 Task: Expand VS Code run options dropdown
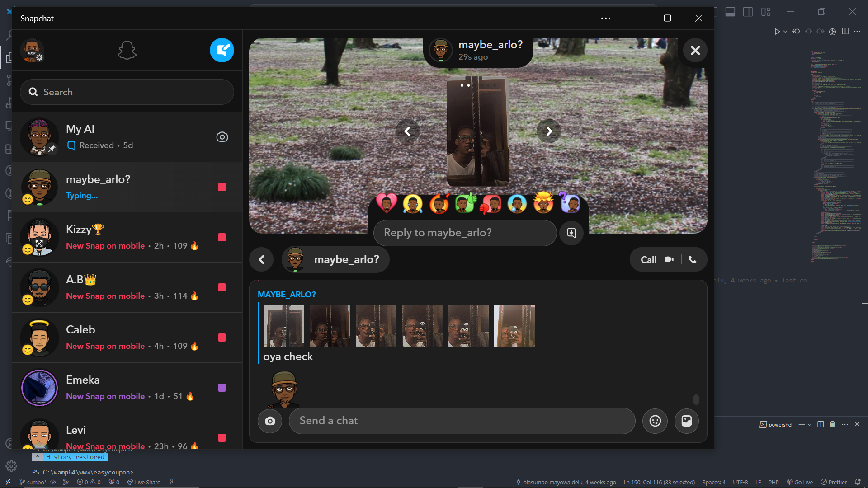(785, 31)
